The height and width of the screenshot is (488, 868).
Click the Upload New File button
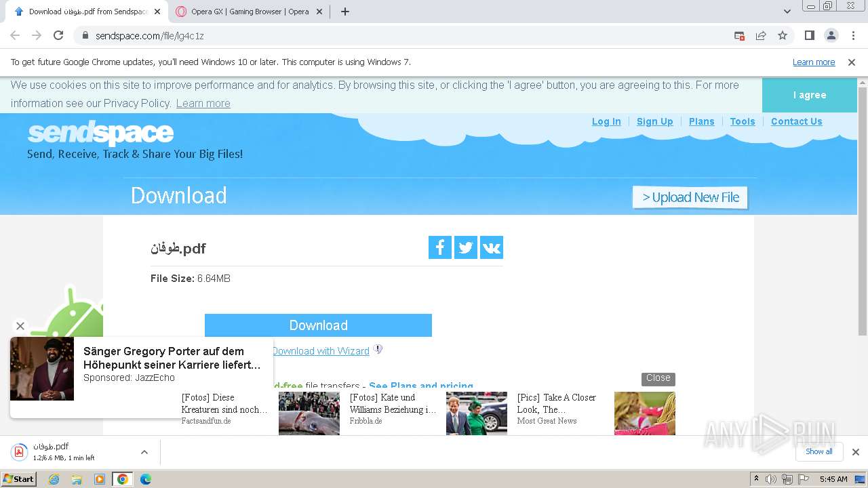tap(690, 197)
